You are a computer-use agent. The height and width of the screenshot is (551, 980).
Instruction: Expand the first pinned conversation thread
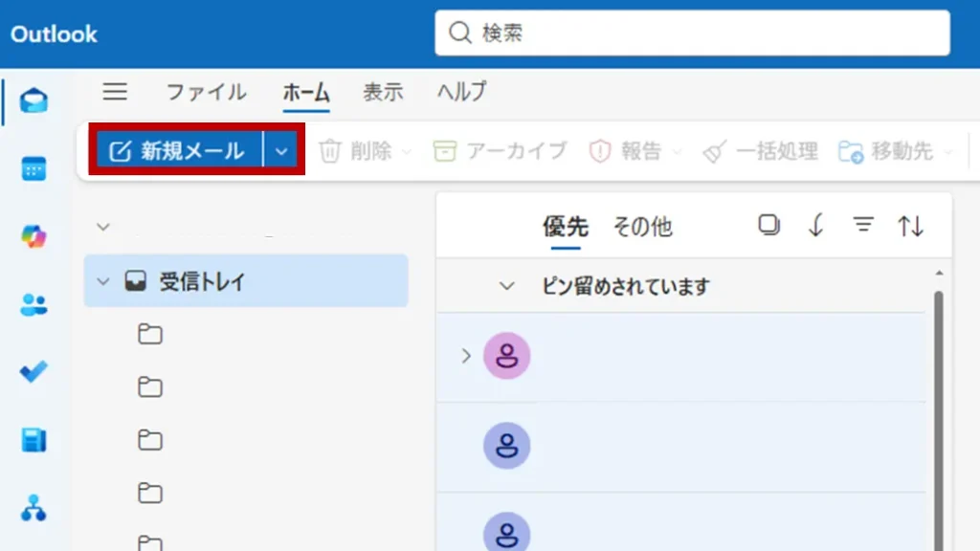(x=466, y=356)
